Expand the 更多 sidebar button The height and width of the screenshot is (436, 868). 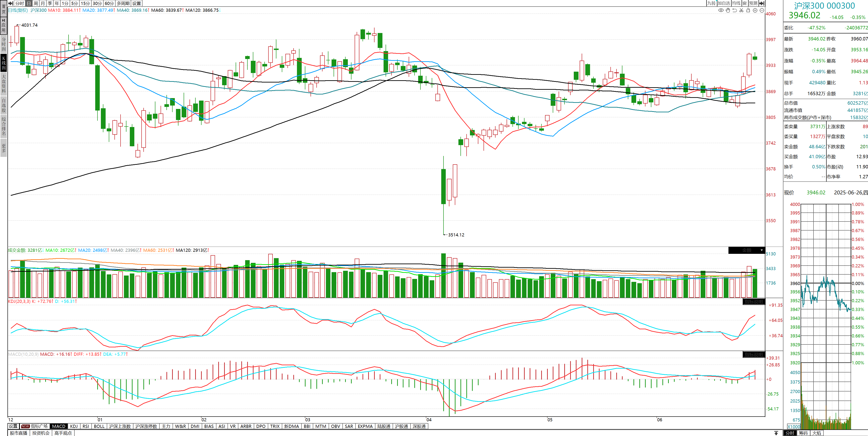tap(3, 148)
